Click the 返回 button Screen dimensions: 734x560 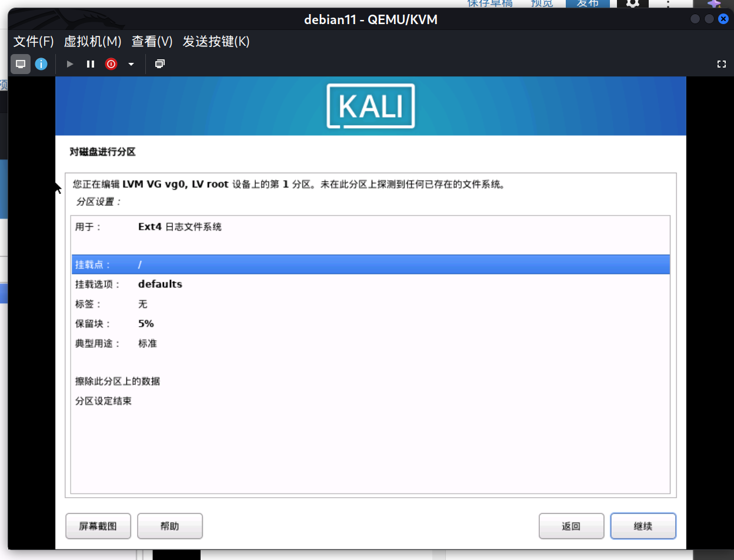click(x=571, y=526)
